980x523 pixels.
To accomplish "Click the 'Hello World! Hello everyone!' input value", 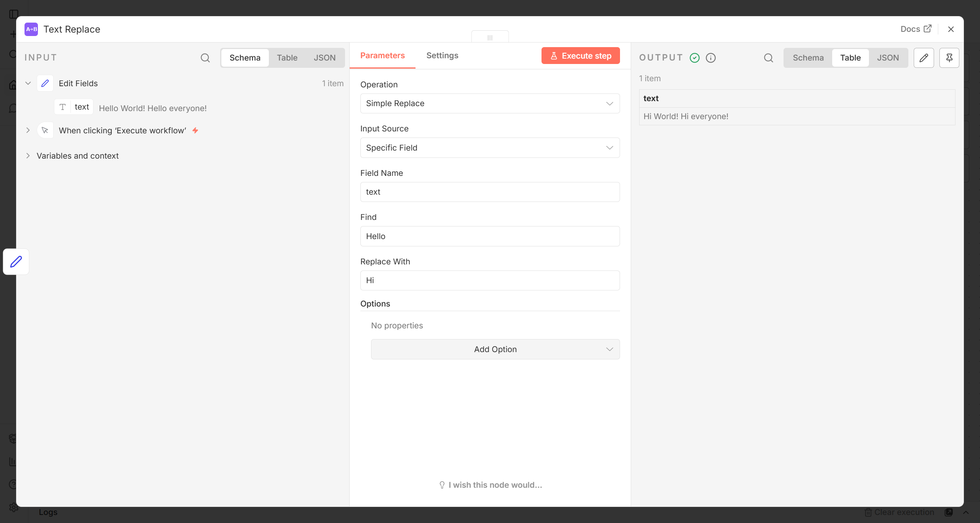I will pyautogui.click(x=152, y=108).
